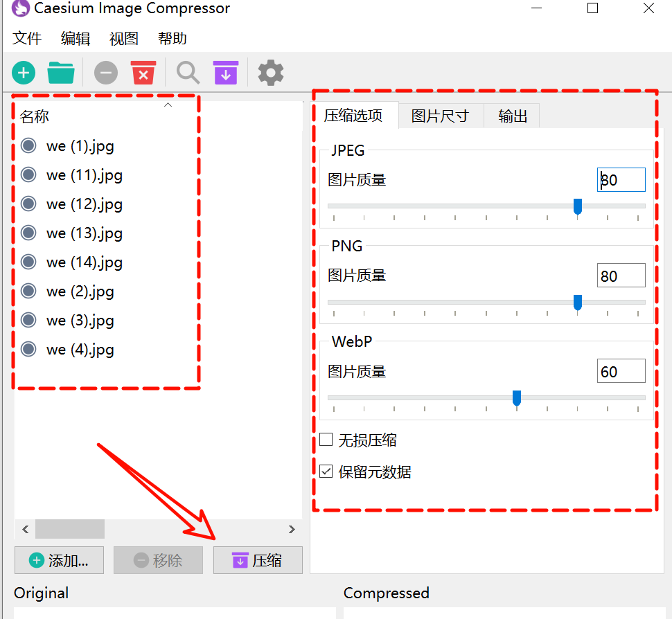Click the 移除 button
This screenshot has height=619, width=672.
coord(158,560)
